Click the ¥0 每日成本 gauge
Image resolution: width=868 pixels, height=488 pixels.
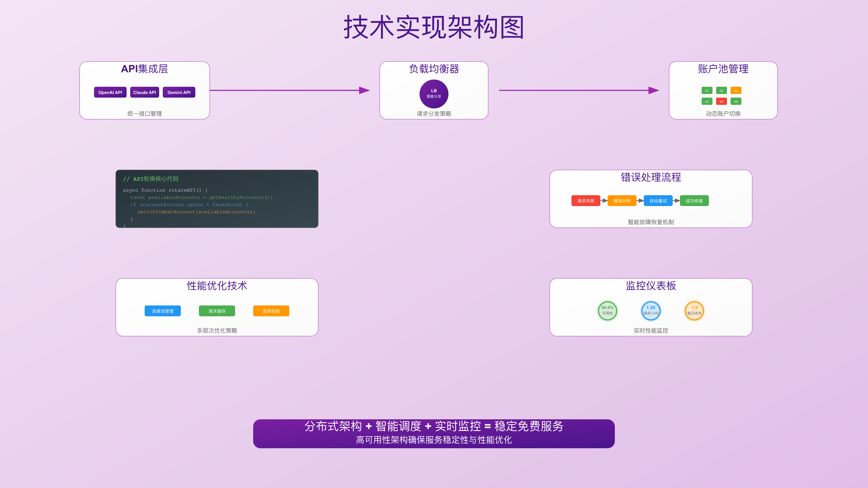tap(694, 311)
